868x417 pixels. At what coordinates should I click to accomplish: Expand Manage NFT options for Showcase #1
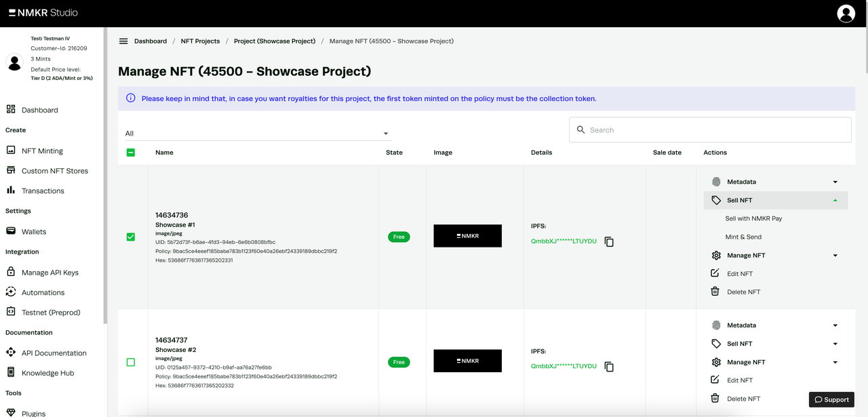coord(835,256)
